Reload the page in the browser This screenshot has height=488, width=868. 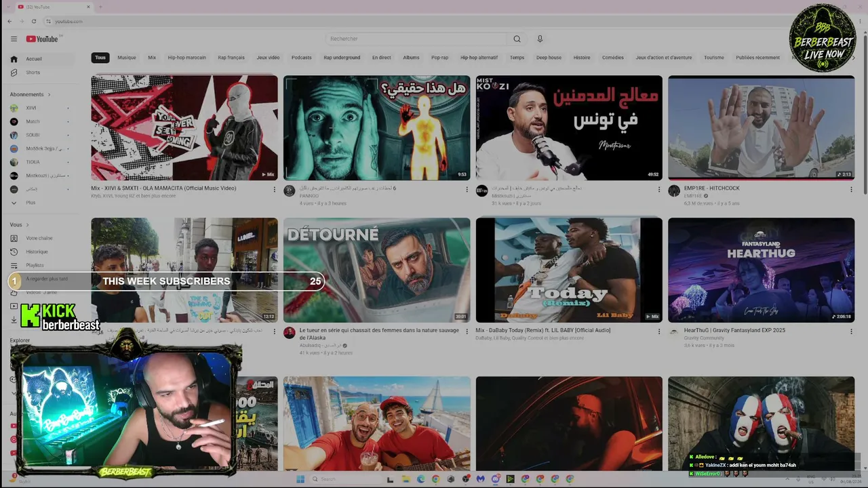click(x=34, y=22)
